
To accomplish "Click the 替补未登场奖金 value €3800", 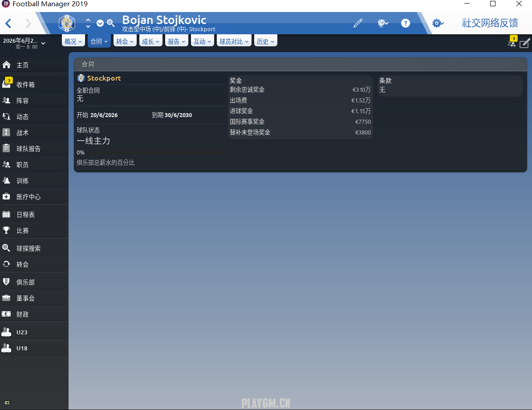I will point(363,132).
